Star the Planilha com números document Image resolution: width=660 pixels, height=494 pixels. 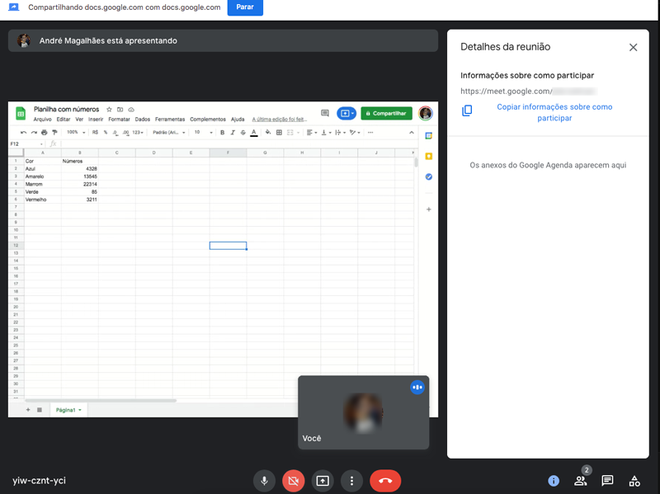click(x=109, y=109)
